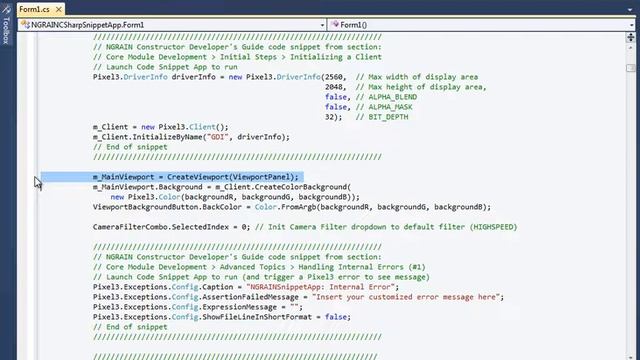Image resolution: width=640 pixels, height=360 pixels.
Task: Click the AssertionFailedMessage assignment line
Action: [x=298, y=297]
